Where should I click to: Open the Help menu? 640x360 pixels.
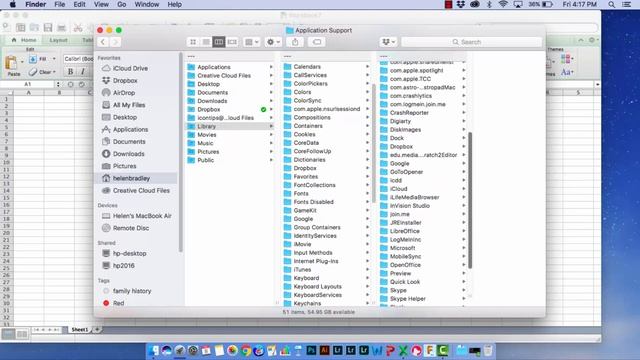coord(174,4)
